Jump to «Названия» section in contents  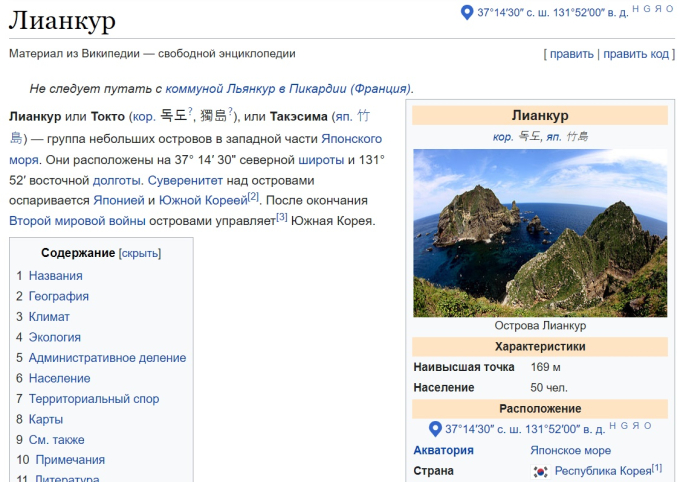pyautogui.click(x=56, y=276)
